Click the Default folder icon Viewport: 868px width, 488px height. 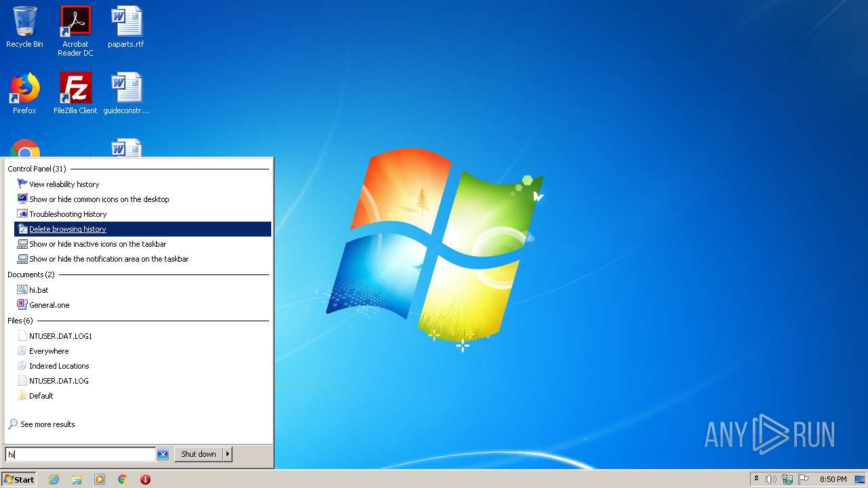(x=22, y=396)
